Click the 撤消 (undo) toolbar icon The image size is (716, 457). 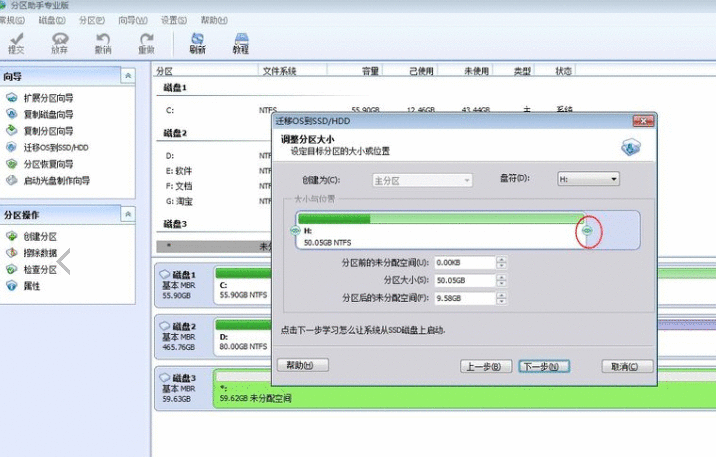point(103,43)
